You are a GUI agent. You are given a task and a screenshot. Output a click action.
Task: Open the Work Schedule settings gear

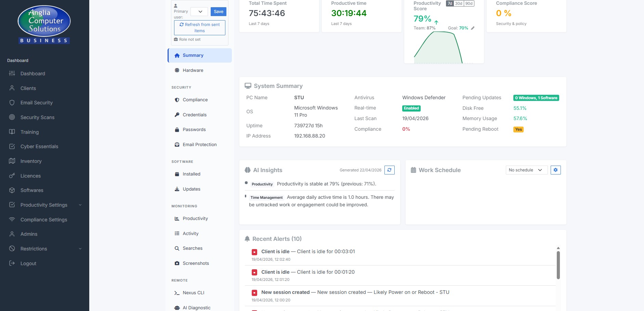click(x=555, y=170)
